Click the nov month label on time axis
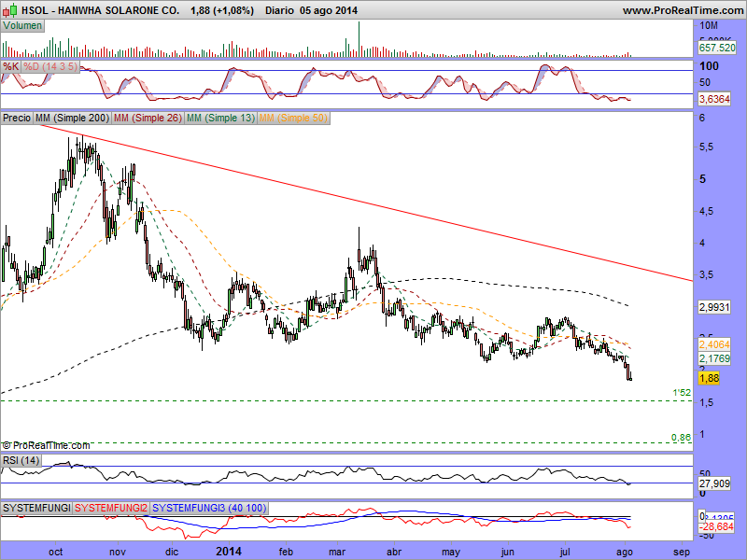The height and width of the screenshot is (560, 747). [118, 552]
